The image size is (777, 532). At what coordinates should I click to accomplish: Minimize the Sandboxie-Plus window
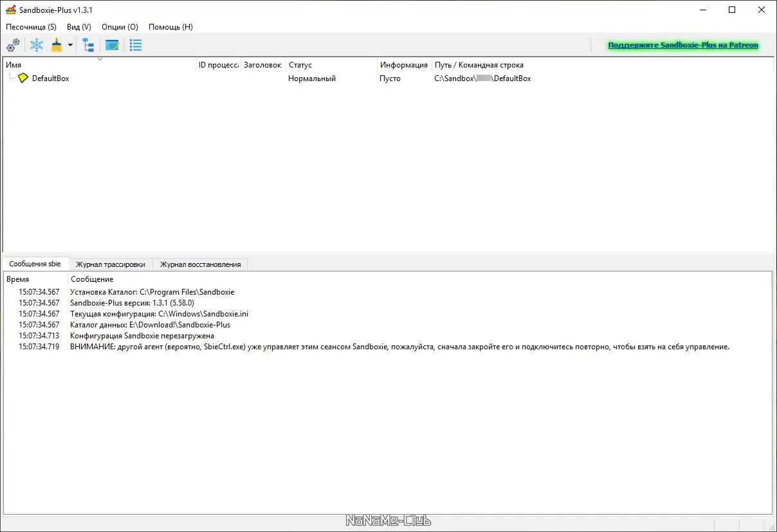702,10
